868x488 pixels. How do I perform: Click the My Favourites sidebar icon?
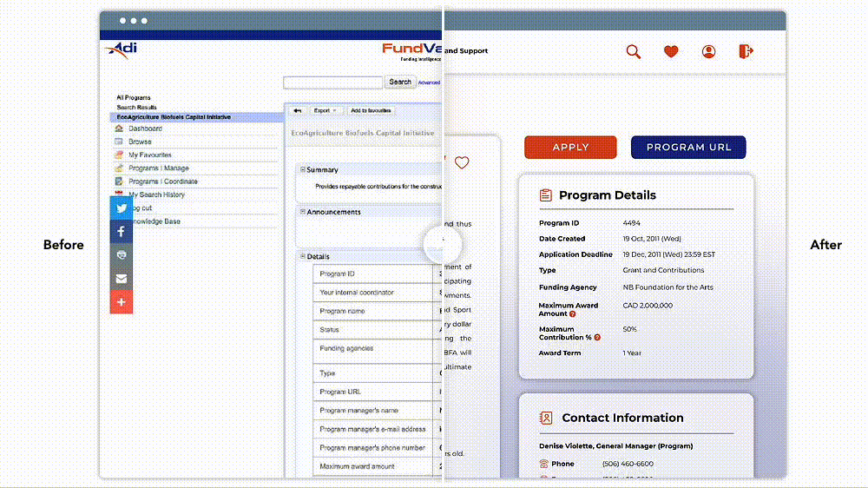pyautogui.click(x=118, y=155)
